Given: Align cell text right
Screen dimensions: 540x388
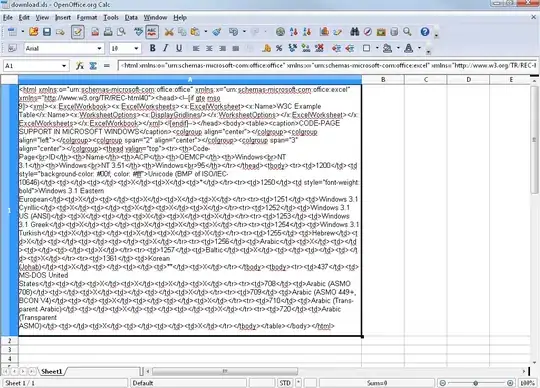Looking at the screenshot, I should pos(222,48).
